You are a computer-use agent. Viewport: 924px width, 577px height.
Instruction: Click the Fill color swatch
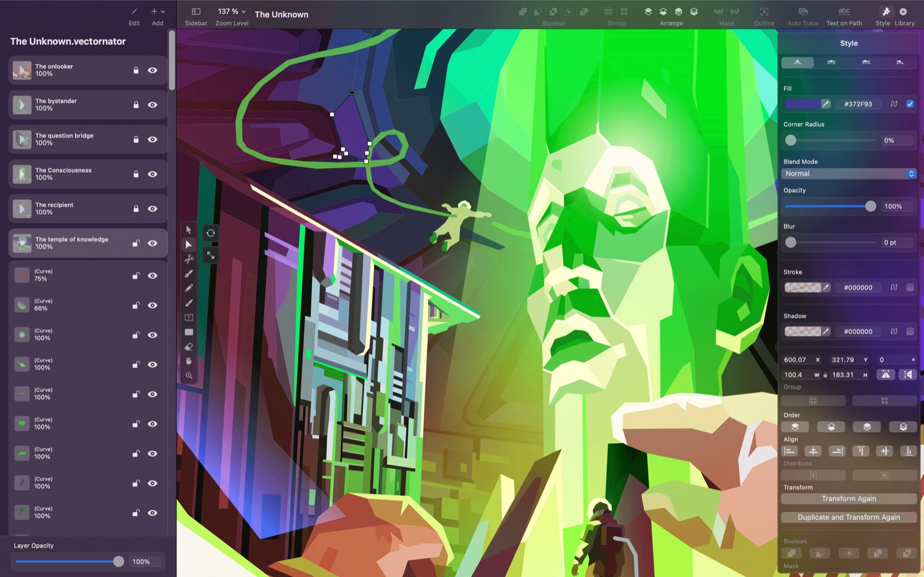(802, 104)
